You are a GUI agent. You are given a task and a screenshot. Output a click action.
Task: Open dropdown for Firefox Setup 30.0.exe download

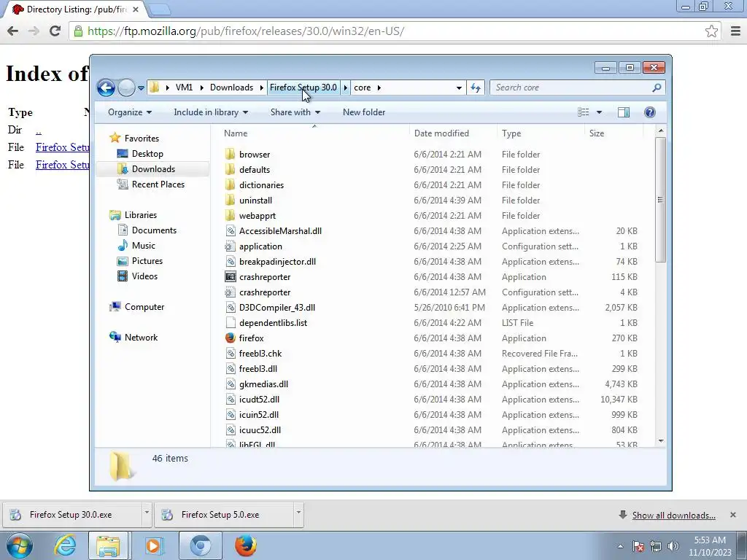(147, 513)
